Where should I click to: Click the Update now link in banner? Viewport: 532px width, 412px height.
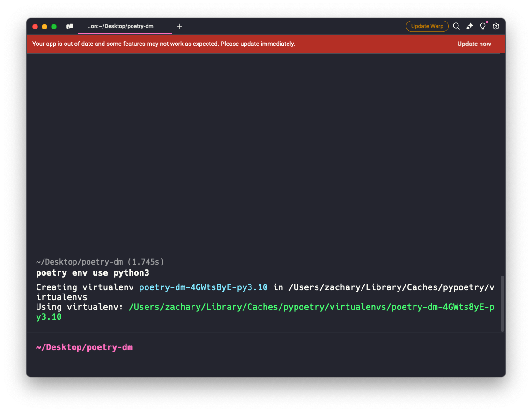[474, 44]
